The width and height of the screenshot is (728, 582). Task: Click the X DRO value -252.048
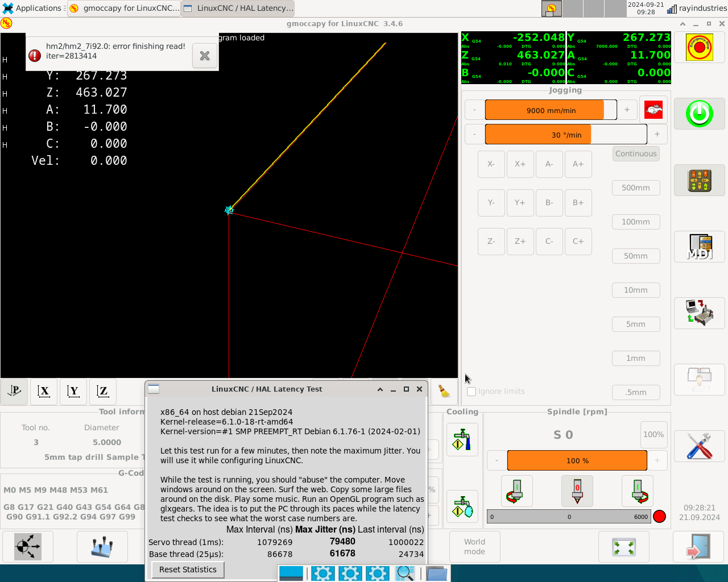tap(539, 38)
